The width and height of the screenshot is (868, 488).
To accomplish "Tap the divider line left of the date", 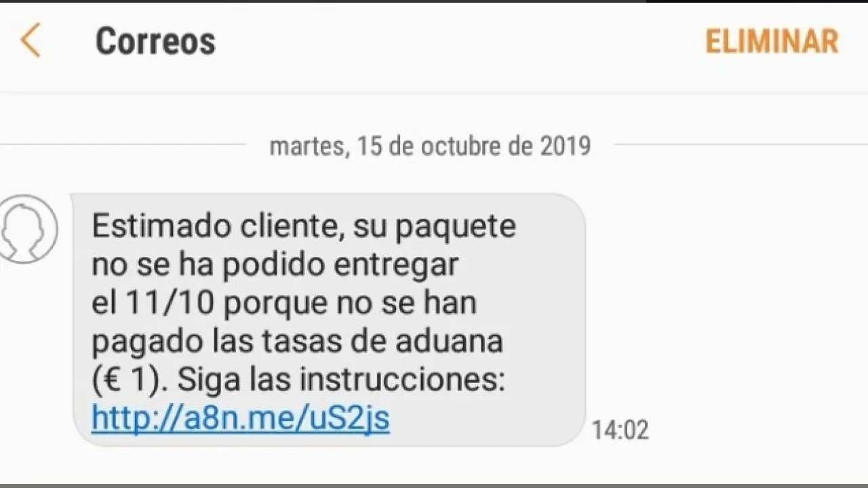I will click(x=123, y=144).
